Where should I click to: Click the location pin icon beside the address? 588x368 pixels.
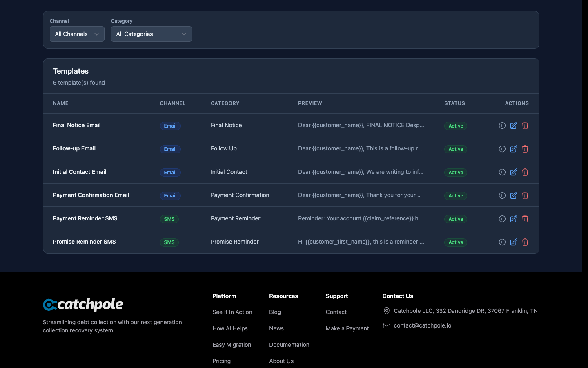click(x=386, y=311)
